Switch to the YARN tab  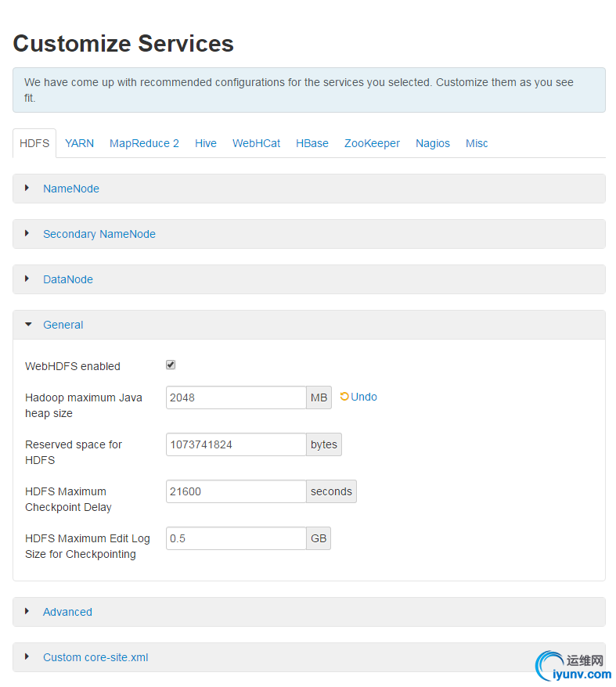[x=79, y=143]
